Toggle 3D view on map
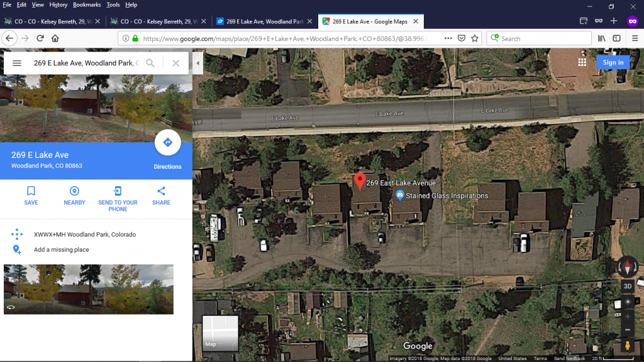This screenshot has height=362, width=644. point(628,286)
